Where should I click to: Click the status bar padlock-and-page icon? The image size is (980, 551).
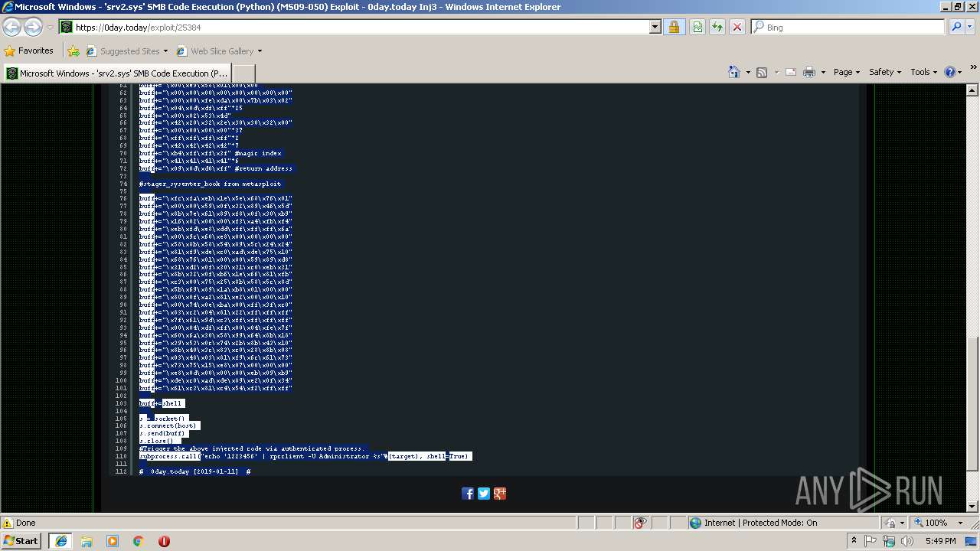(890, 523)
